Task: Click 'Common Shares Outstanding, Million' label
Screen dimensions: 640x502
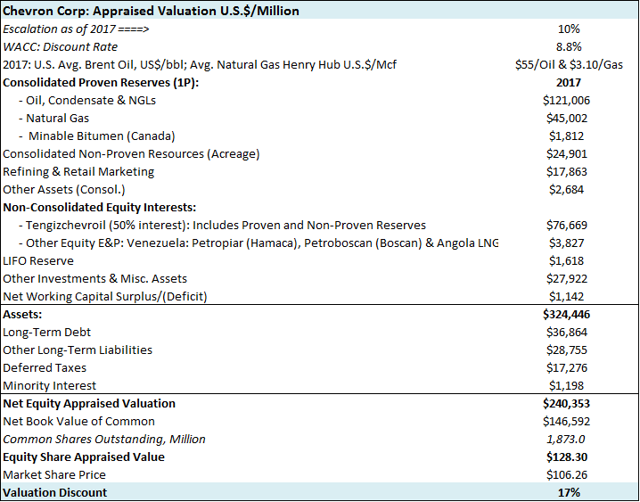Action: (104, 439)
